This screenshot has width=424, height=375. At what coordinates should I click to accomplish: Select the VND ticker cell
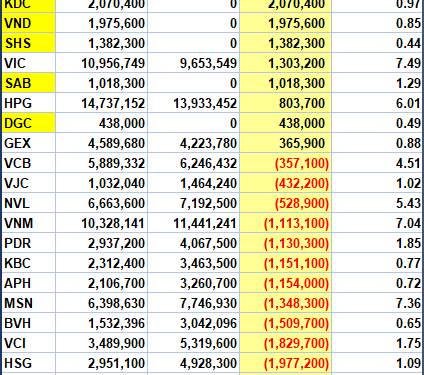pyautogui.click(x=29, y=23)
